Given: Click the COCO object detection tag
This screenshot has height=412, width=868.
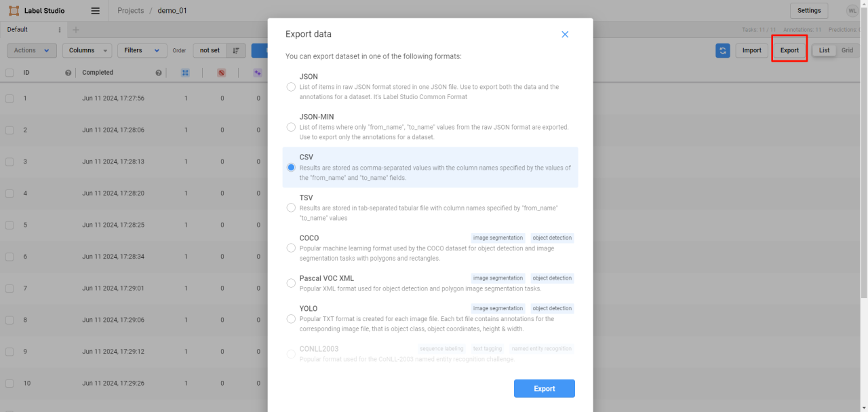Looking at the screenshot, I should pos(552,238).
